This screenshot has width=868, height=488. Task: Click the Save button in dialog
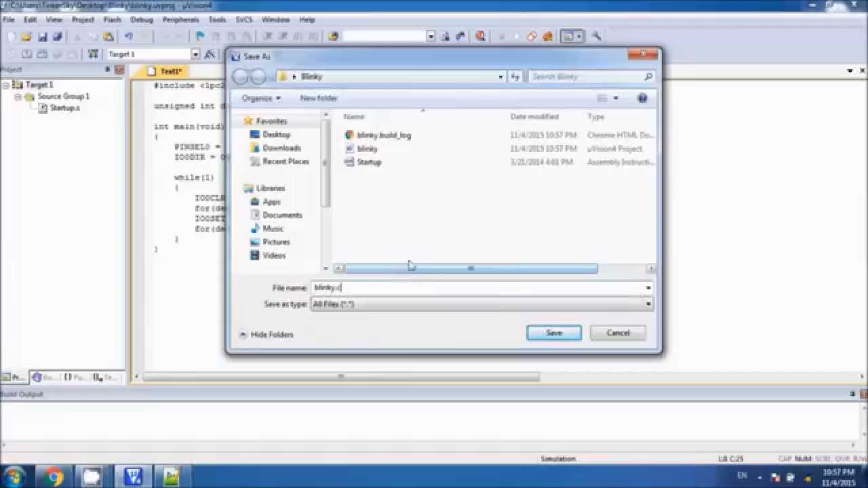554,333
